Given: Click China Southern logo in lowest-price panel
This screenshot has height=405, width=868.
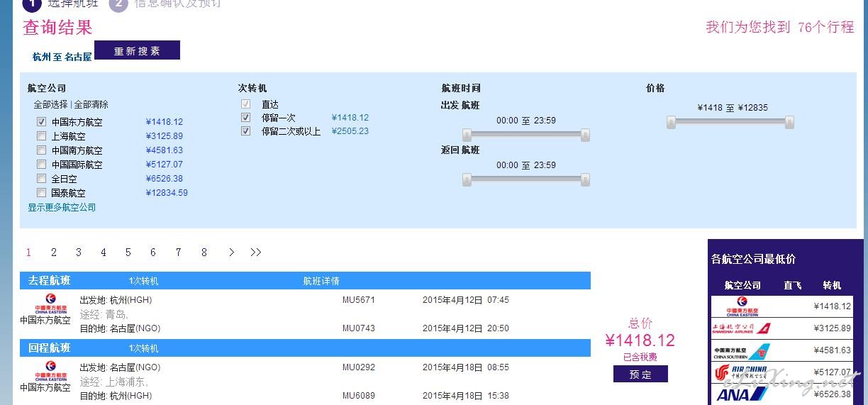Looking at the screenshot, I should [x=741, y=351].
